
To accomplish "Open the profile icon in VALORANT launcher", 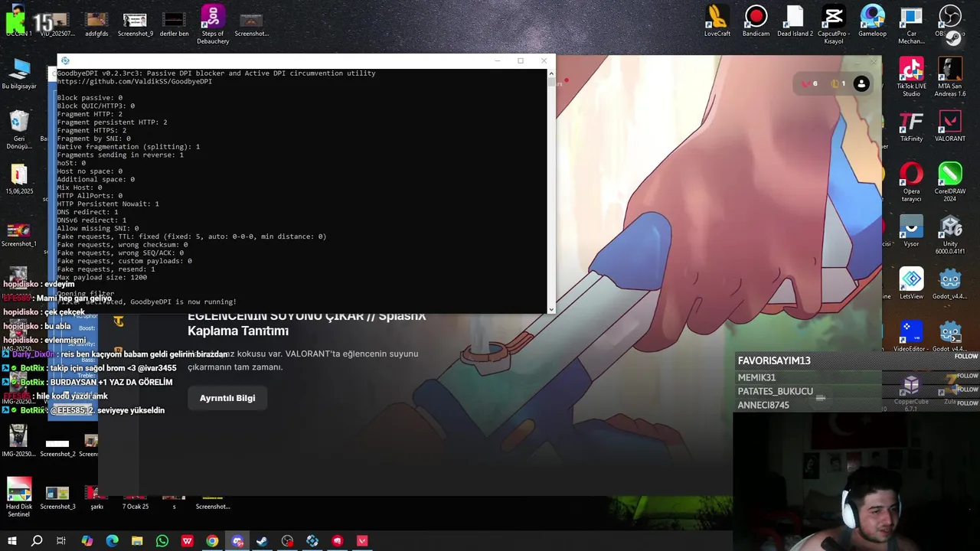I will (x=861, y=84).
